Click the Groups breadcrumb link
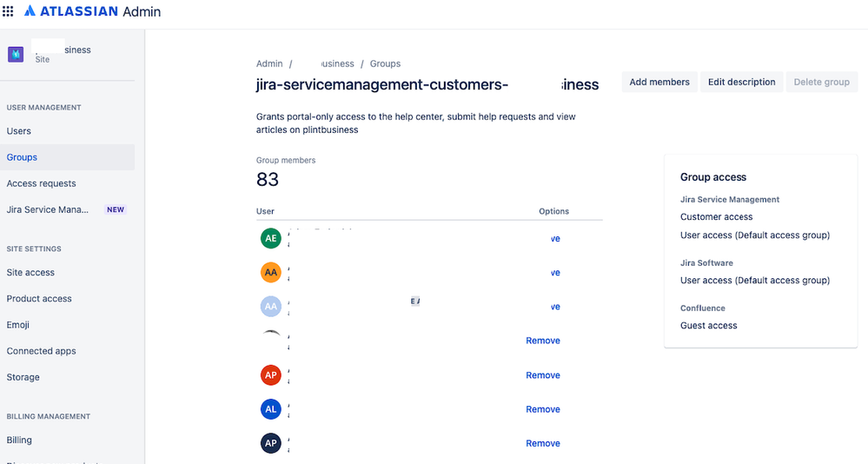This screenshot has height=464, width=868. [x=385, y=63]
